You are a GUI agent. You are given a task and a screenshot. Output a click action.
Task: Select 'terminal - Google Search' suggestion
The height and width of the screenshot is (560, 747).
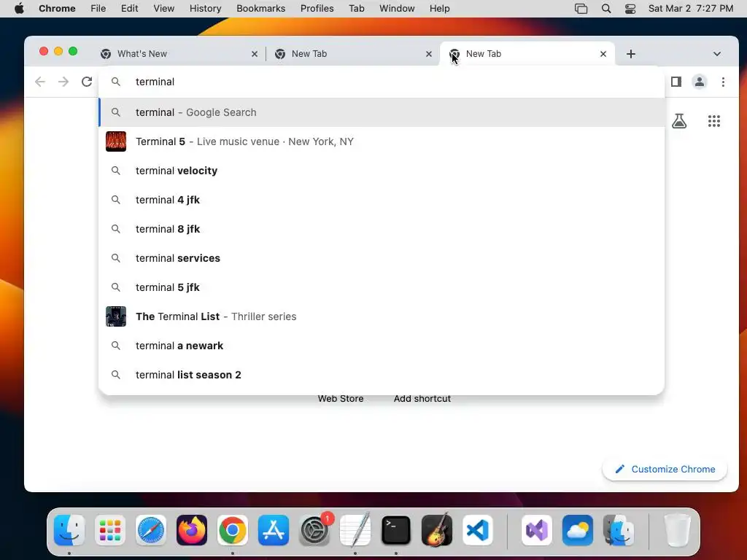point(382,112)
